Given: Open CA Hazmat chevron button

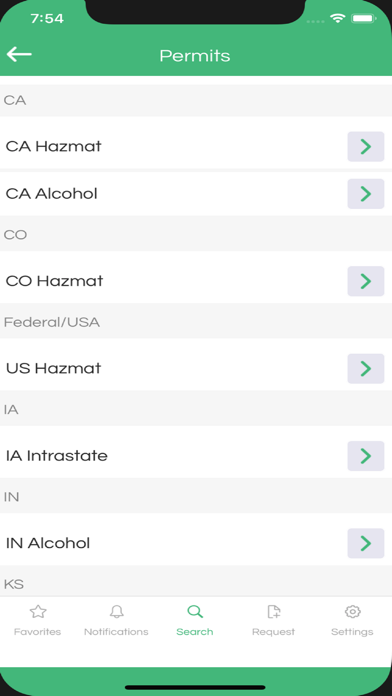Looking at the screenshot, I should click(x=366, y=146).
